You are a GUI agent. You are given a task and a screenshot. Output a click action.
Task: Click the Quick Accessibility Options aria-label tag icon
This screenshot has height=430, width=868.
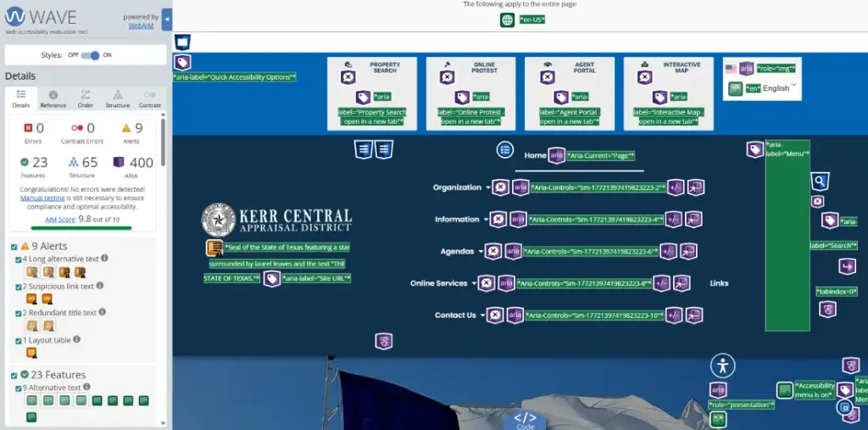183,62
